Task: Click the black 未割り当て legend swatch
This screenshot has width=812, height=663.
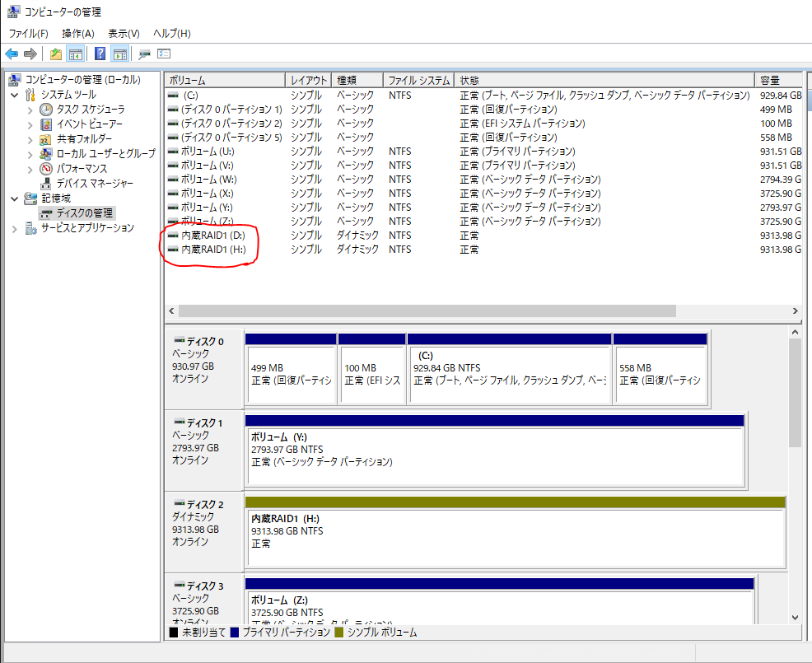Action: tap(174, 633)
